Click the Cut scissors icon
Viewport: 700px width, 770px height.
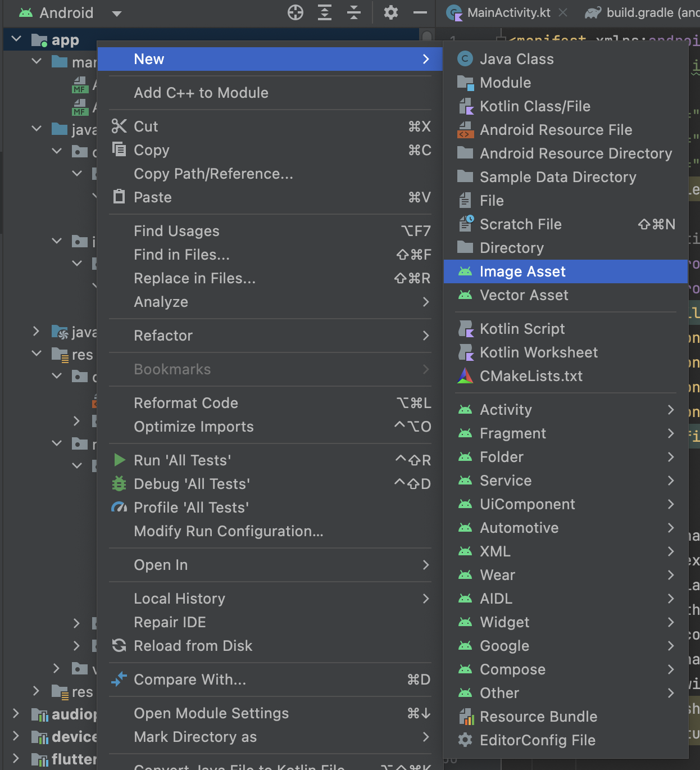(x=119, y=126)
